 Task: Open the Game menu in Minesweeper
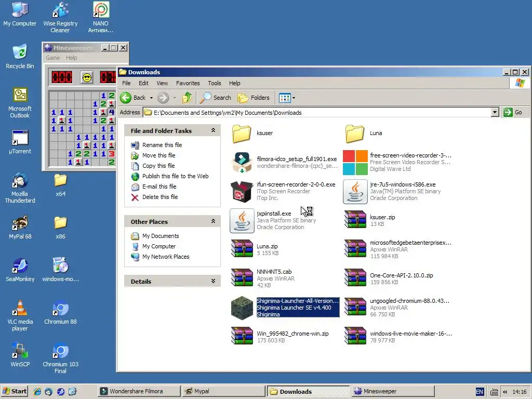pyautogui.click(x=53, y=58)
